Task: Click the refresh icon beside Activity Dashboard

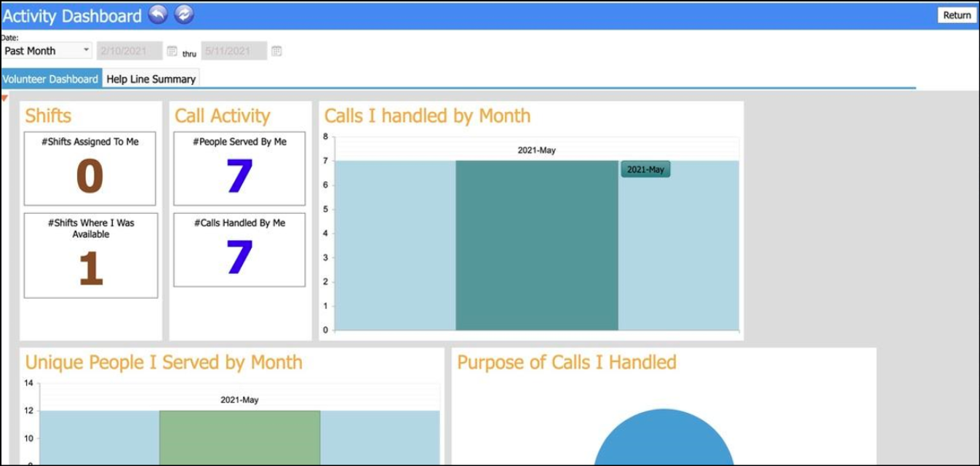Action: [184, 15]
